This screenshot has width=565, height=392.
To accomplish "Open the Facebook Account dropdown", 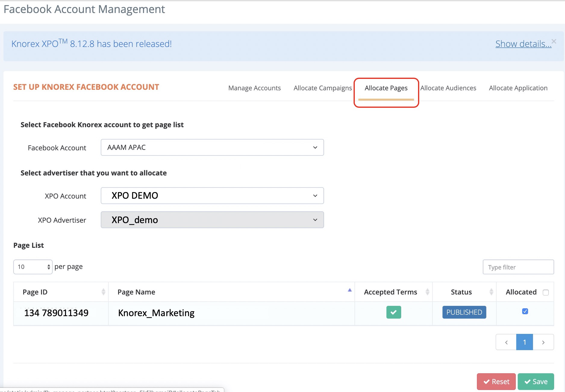I will (x=212, y=148).
